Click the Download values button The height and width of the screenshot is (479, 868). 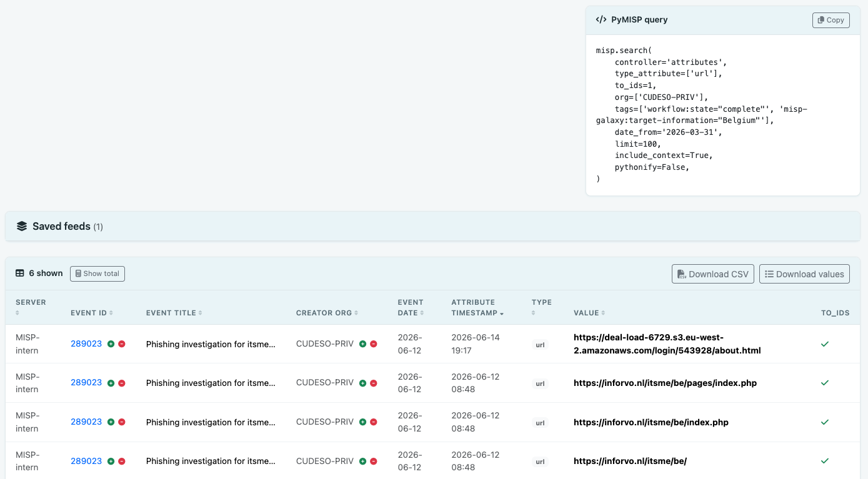pos(804,274)
